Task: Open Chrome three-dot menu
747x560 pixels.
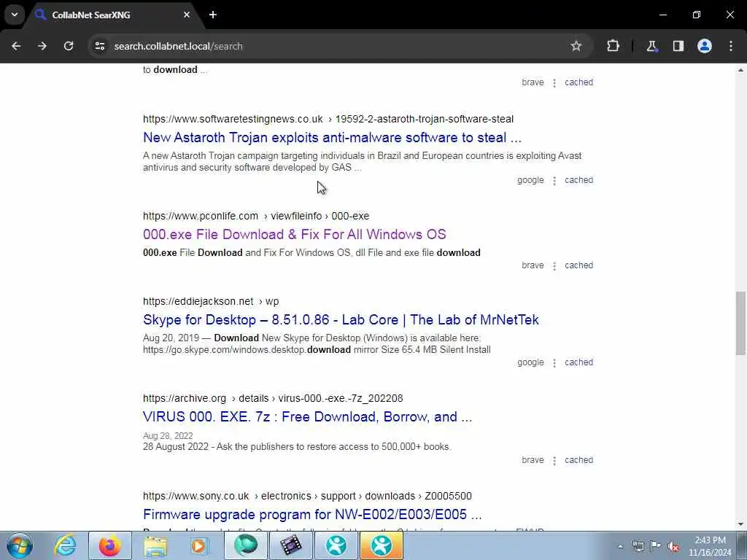Action: coord(731,46)
